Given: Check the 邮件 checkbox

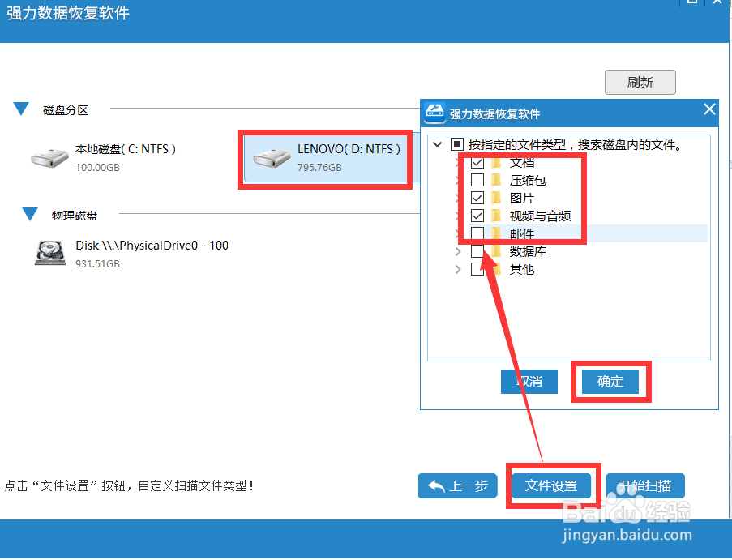Looking at the screenshot, I should click(477, 233).
